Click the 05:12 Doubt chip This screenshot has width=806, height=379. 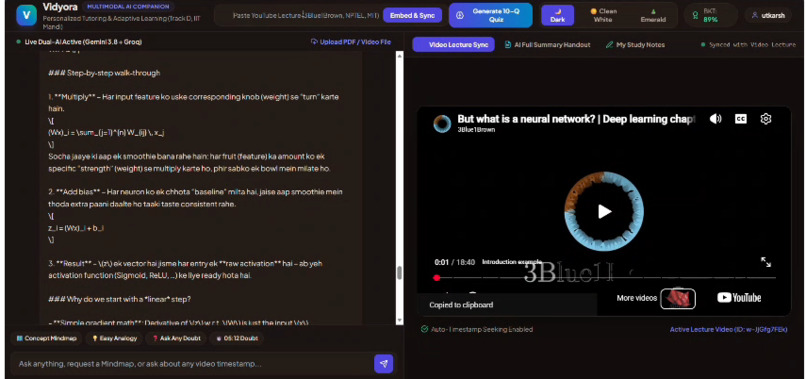237,338
